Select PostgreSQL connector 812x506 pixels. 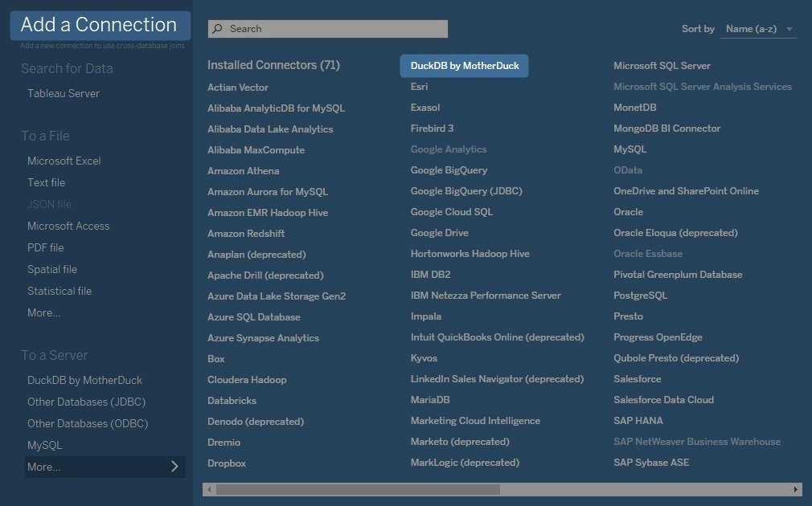pyautogui.click(x=640, y=296)
